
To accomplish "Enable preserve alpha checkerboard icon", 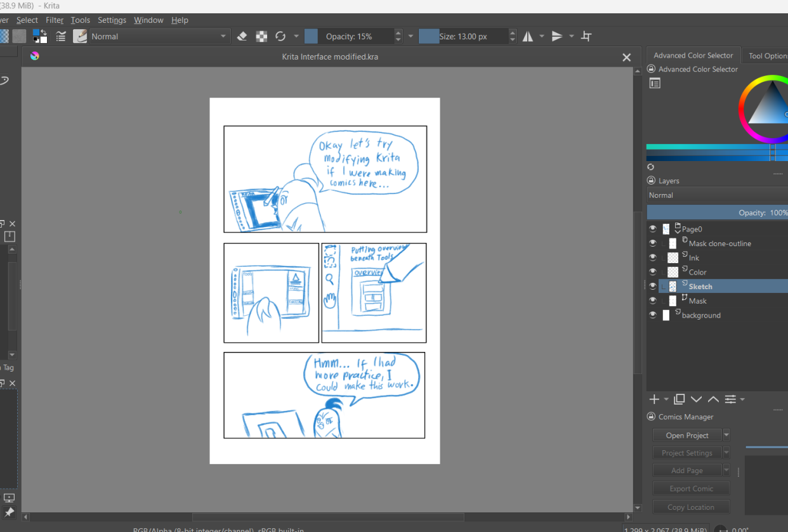I will pyautogui.click(x=261, y=37).
